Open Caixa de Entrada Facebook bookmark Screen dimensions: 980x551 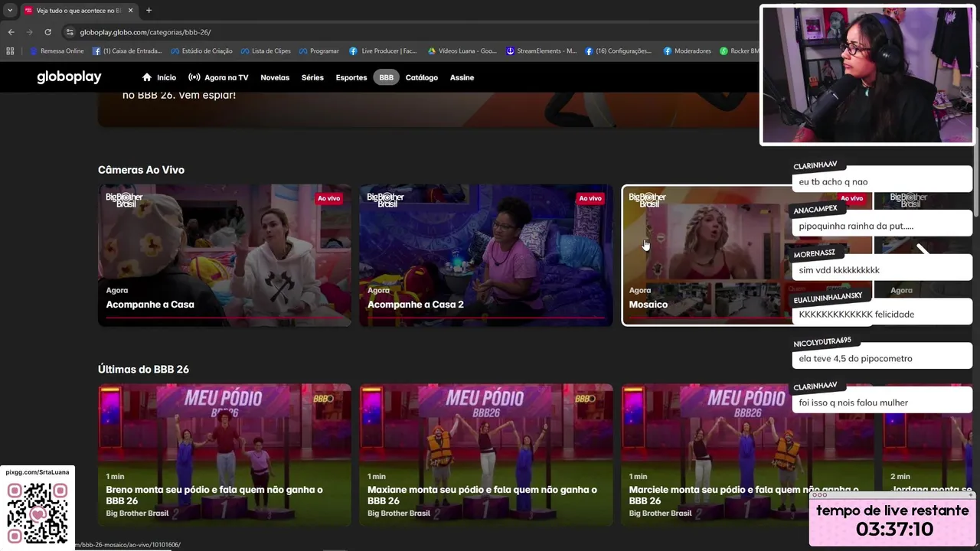click(127, 51)
